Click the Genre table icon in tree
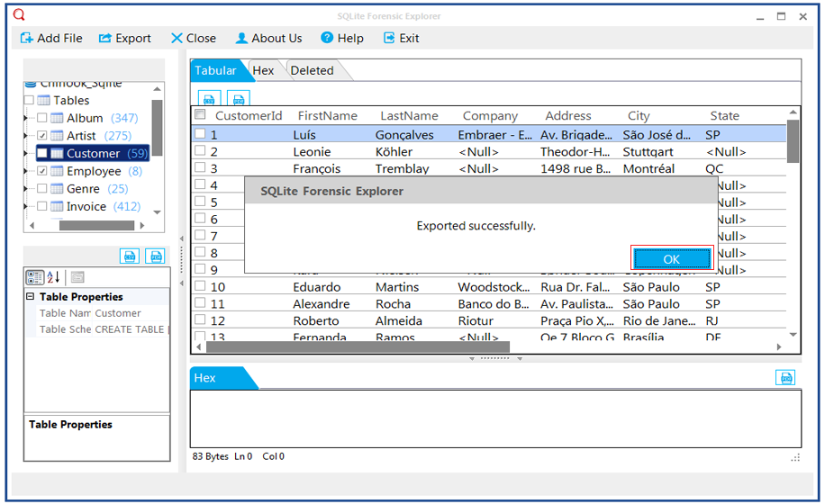 [x=57, y=189]
